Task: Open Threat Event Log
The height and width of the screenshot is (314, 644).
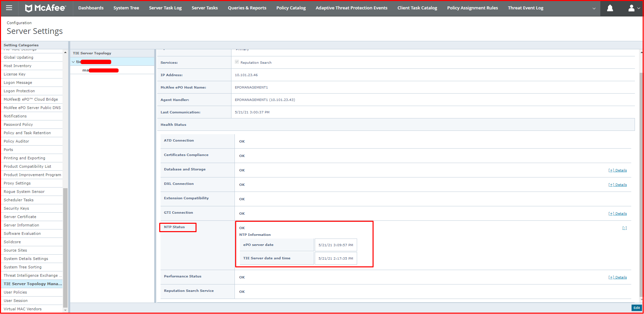Action: pyautogui.click(x=525, y=8)
